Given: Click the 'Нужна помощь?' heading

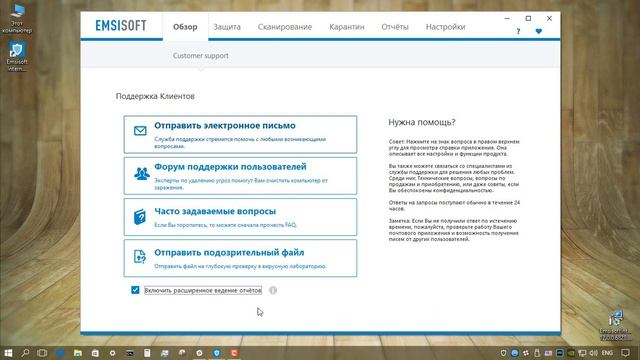Looking at the screenshot, I should pyautogui.click(x=422, y=122).
